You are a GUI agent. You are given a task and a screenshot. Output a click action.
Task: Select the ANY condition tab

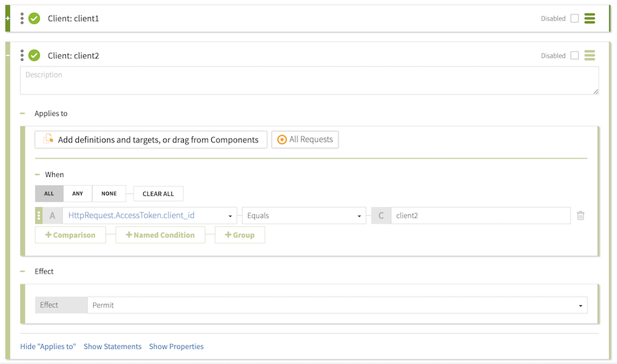click(x=77, y=193)
